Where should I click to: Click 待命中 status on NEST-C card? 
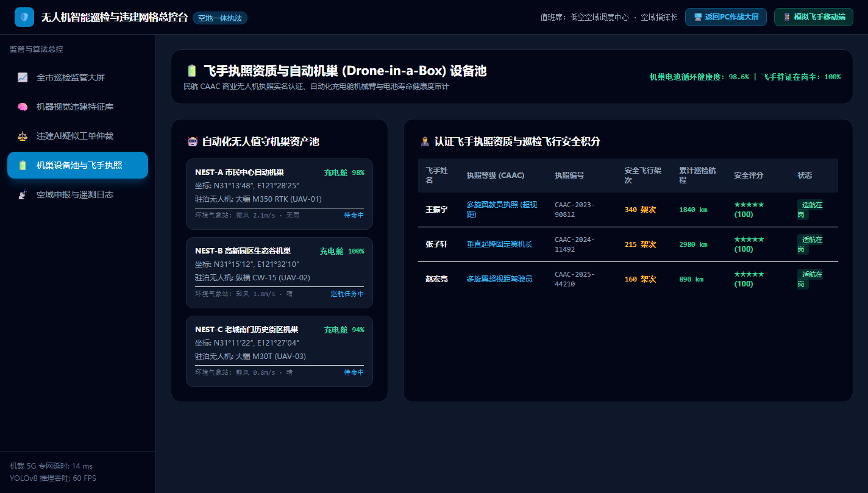pos(354,372)
